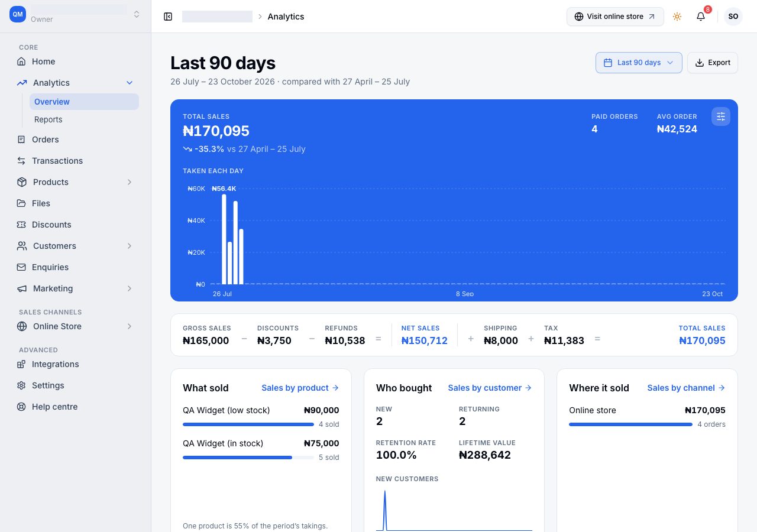Viewport: 757px width, 532px height.
Task: Expand the Marketing submenu chevron
Action: (x=130, y=288)
